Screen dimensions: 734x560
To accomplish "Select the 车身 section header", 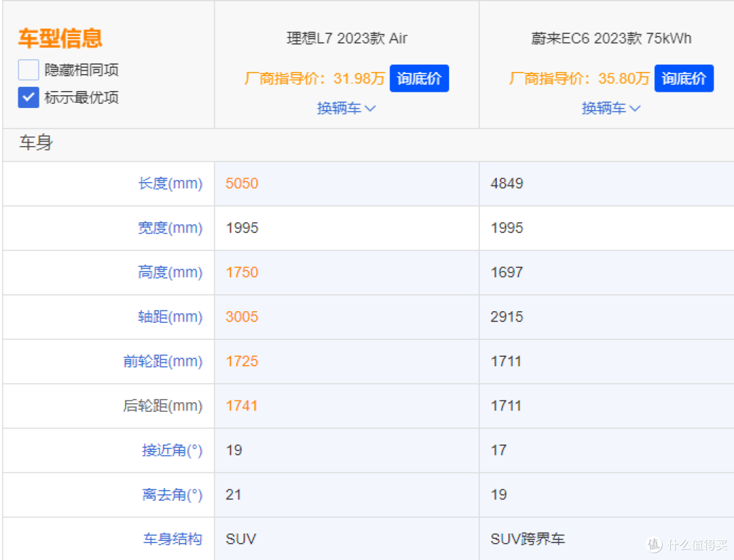I will click(36, 143).
